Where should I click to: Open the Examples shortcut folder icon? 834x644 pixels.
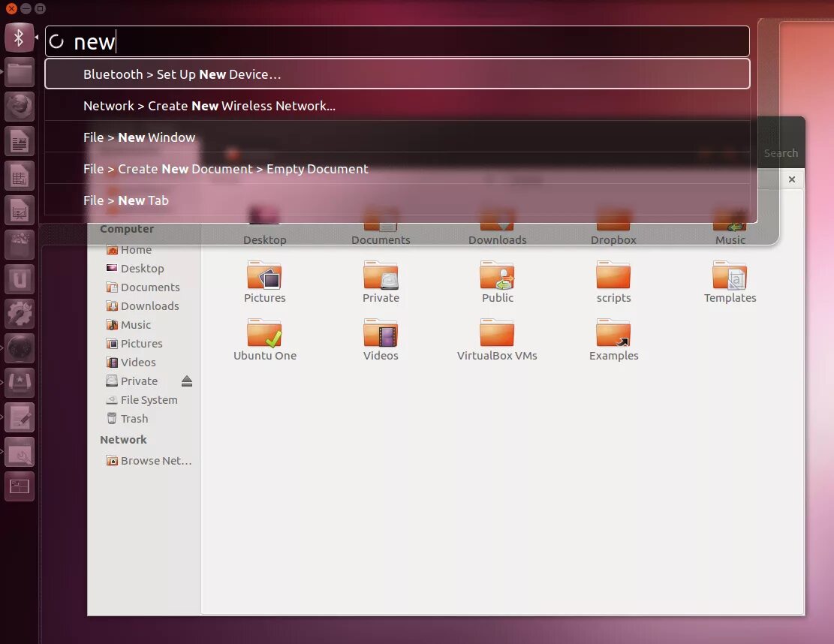pos(613,333)
